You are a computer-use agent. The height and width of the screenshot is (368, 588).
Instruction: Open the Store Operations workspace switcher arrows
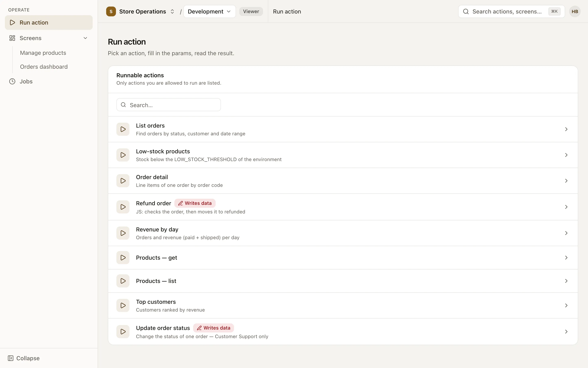[172, 11]
